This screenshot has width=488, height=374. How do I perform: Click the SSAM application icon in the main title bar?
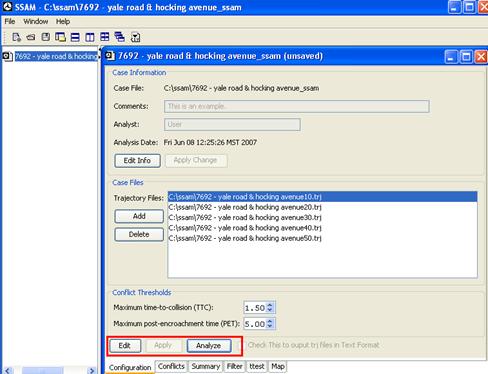(x=7, y=7)
